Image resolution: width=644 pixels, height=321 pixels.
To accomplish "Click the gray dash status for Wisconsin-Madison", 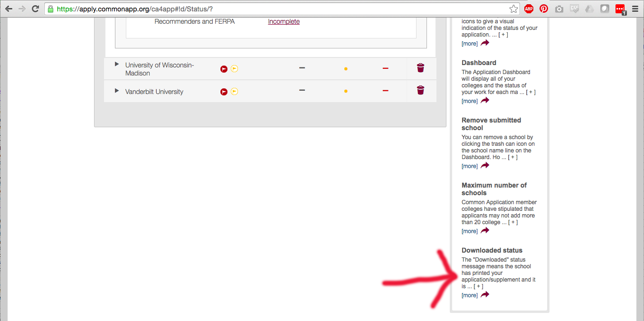I will coord(302,68).
